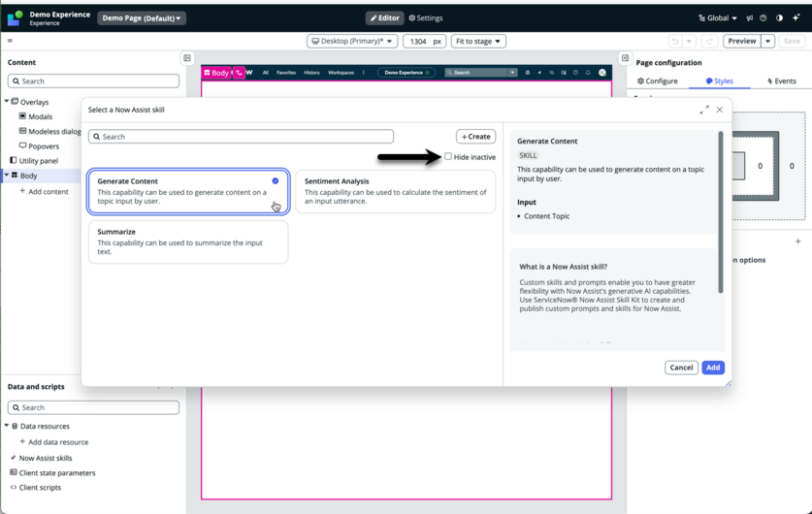Click Add data resource
This screenshot has width=812, height=514.
coord(54,442)
